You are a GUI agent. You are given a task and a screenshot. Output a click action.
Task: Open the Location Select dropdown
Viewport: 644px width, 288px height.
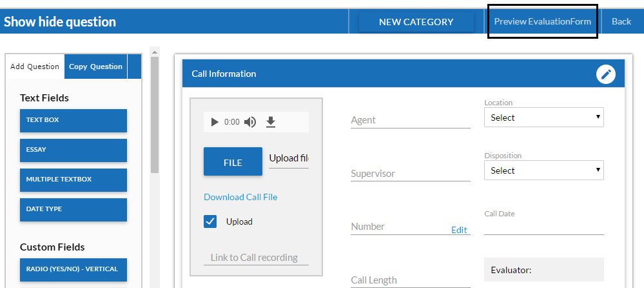pyautogui.click(x=544, y=118)
